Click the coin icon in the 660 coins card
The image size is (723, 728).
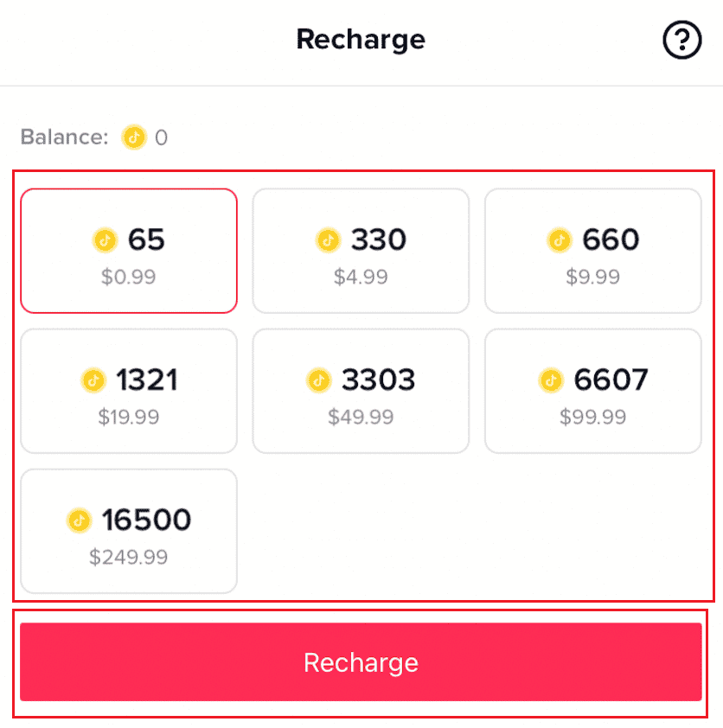pyautogui.click(x=560, y=240)
